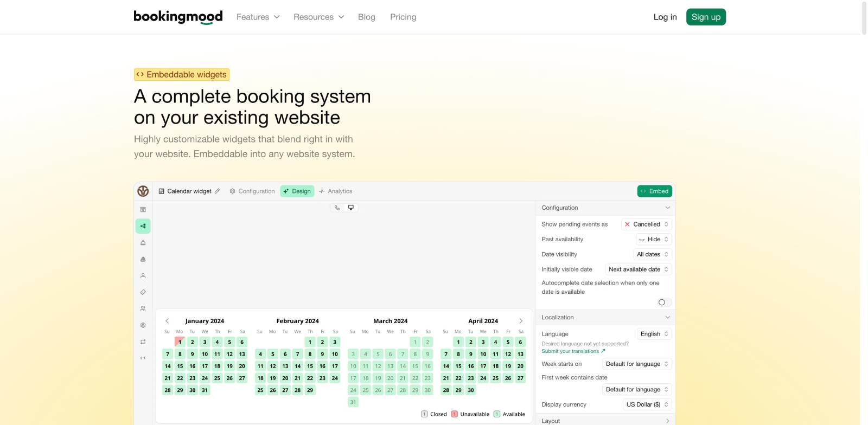Click the code brackets icon in sidebar
The image size is (868, 425).
(x=143, y=358)
